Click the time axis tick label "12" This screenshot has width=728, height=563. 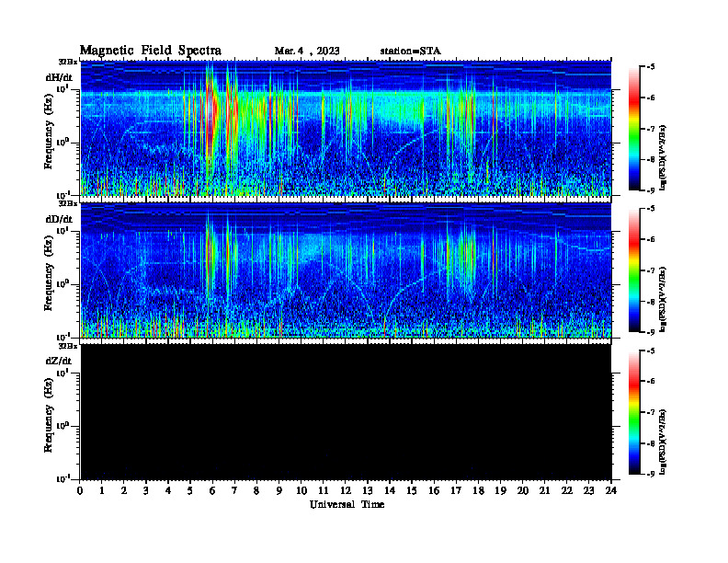[x=346, y=490]
